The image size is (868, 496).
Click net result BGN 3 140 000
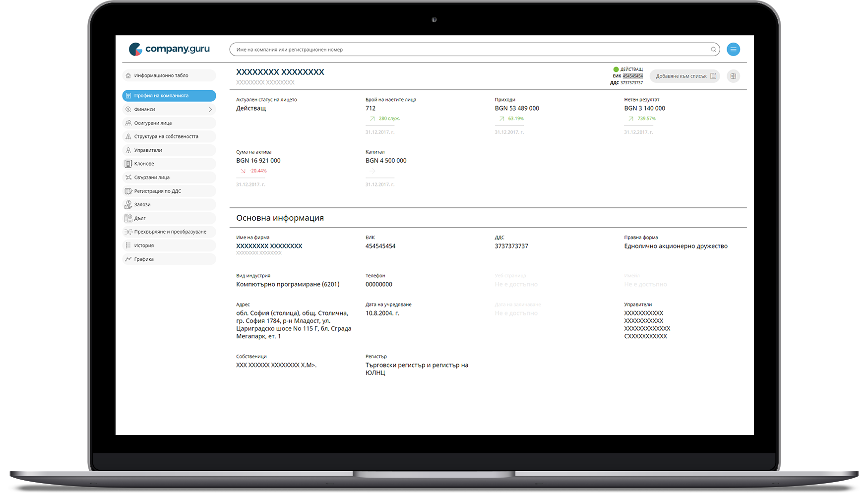645,108
